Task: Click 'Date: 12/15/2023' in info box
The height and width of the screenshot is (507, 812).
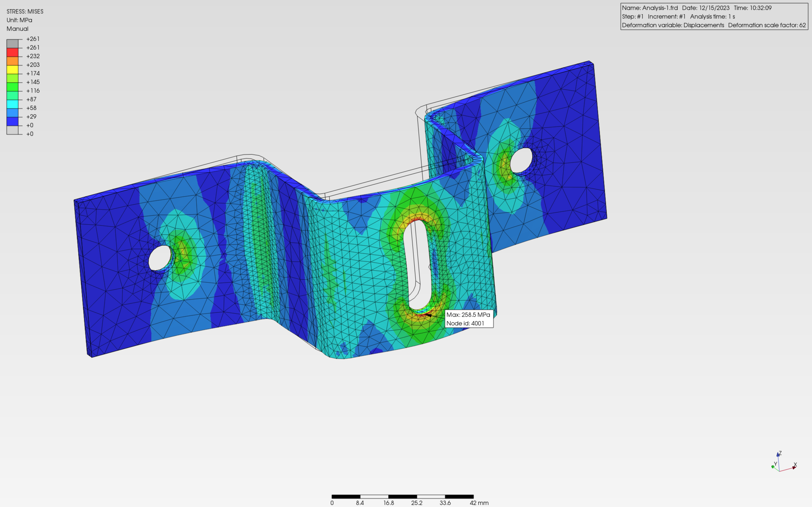Action: pyautogui.click(x=706, y=8)
